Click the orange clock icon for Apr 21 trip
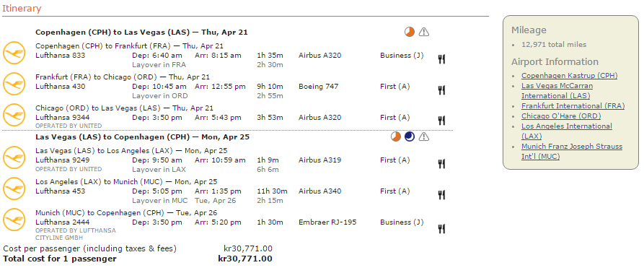 coord(410,32)
